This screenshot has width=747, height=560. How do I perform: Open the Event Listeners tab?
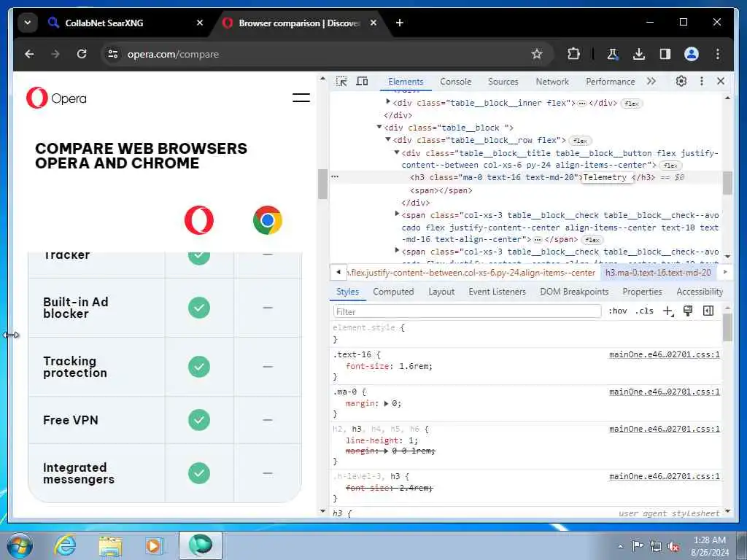pyautogui.click(x=497, y=292)
